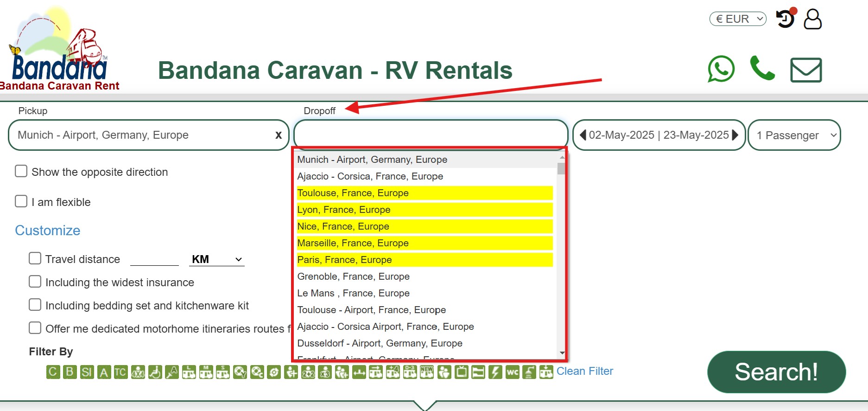This screenshot has height=411, width=868.
Task: Filter by medium (M) motorhome icon
Action: (206, 372)
